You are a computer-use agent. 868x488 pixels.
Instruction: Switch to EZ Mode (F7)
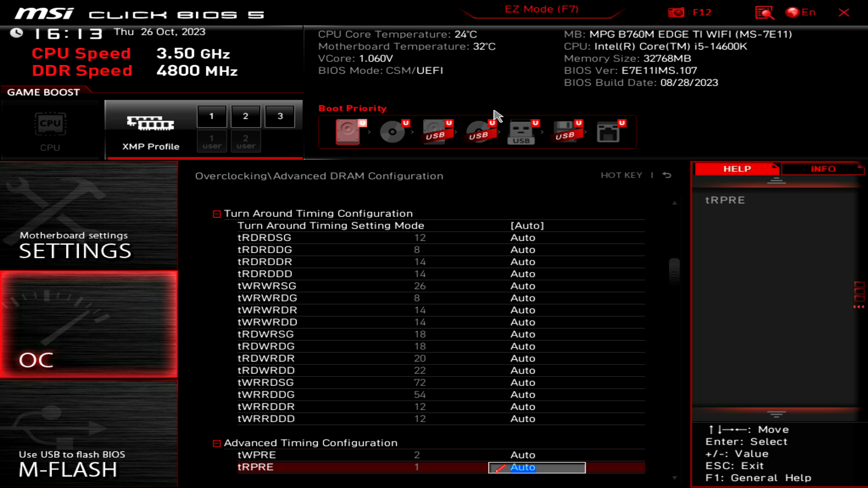(542, 9)
